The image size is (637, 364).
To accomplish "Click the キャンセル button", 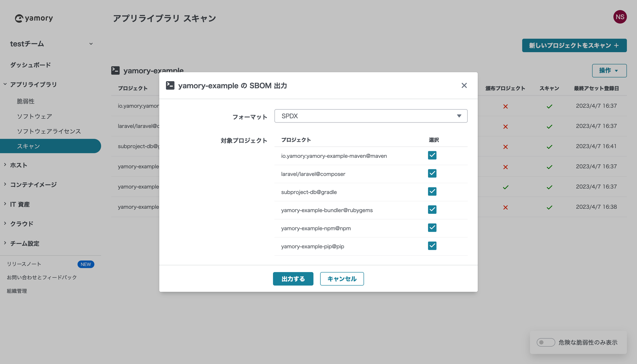I will tap(342, 279).
